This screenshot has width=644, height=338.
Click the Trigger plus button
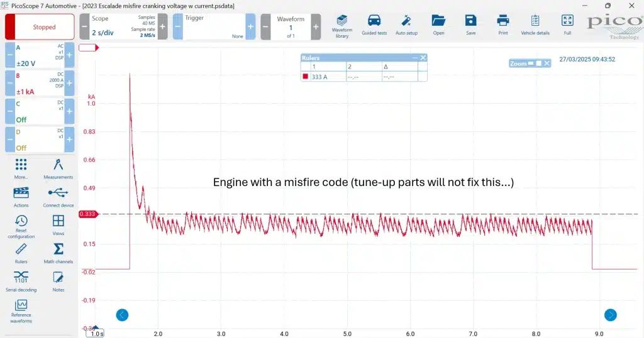click(x=250, y=26)
